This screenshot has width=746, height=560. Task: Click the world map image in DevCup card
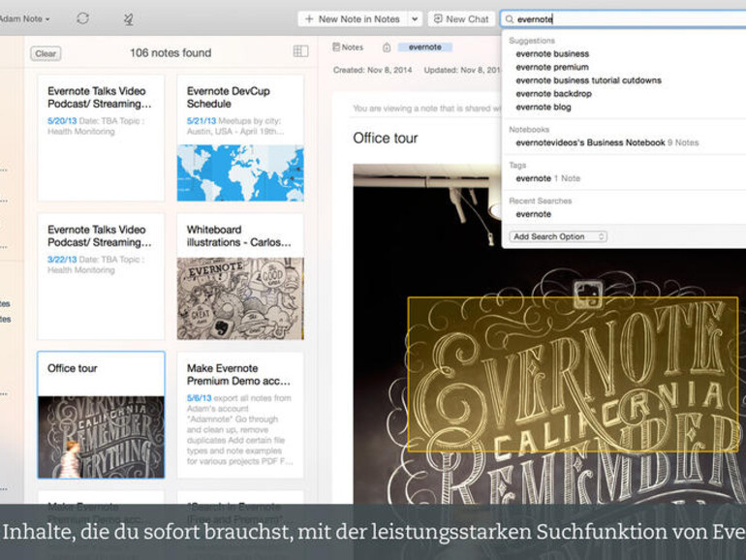point(240,173)
